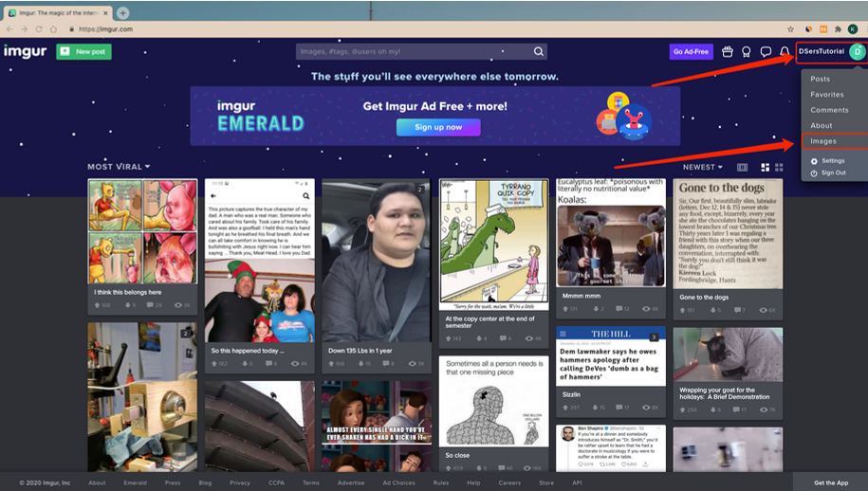
Task: Open the Emerald footer link
Action: tap(135, 482)
